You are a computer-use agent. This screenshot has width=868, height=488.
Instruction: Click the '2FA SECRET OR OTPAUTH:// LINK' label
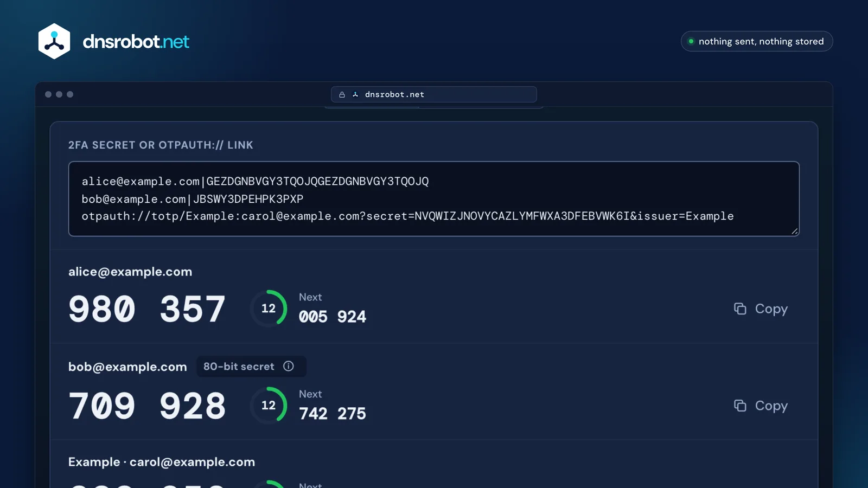161,145
